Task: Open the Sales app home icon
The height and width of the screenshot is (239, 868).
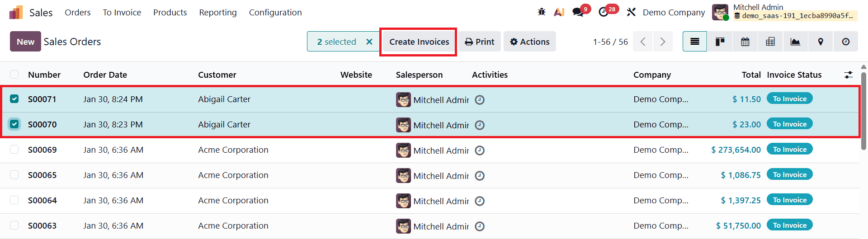Action: point(16,12)
